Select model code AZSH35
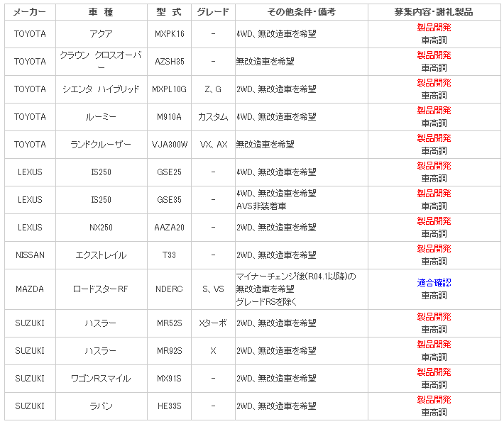This screenshot has width=504, height=424. tap(170, 62)
